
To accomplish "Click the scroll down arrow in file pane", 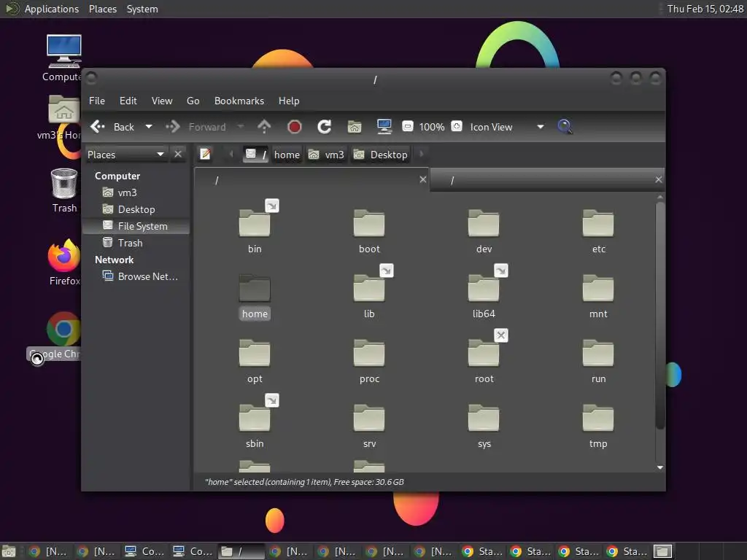I will click(659, 467).
